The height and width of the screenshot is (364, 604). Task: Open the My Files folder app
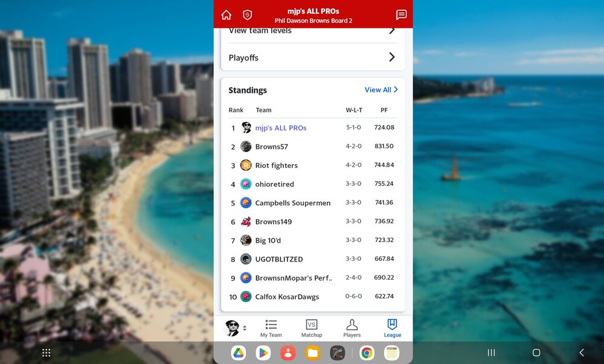pos(312,353)
